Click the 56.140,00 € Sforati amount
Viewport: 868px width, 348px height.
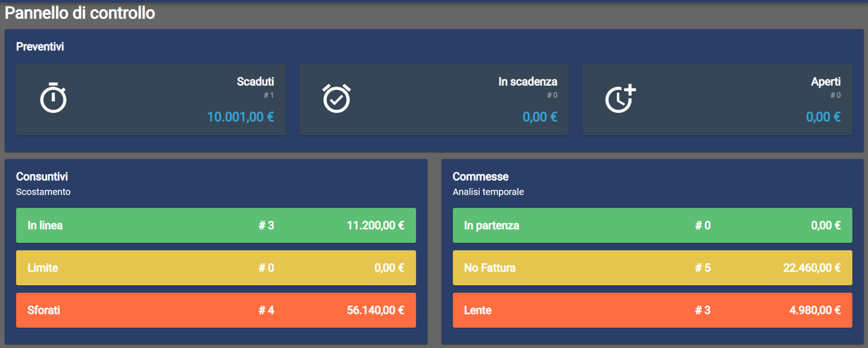tap(375, 310)
